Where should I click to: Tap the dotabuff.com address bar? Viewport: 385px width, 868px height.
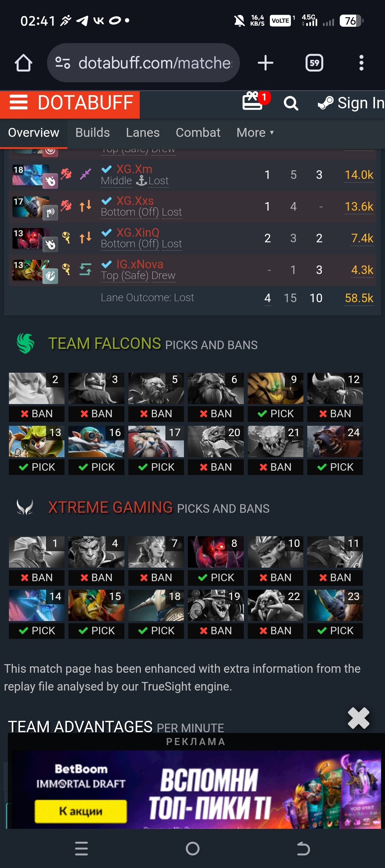click(143, 63)
